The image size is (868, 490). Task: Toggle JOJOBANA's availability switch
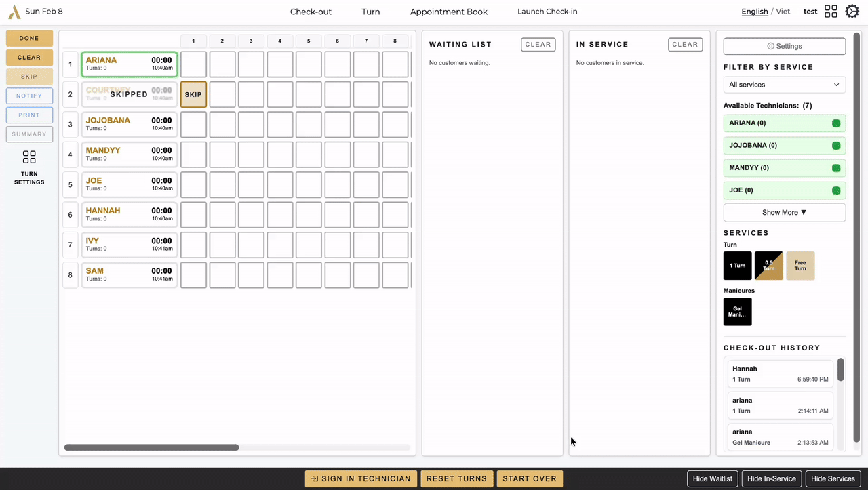click(x=836, y=145)
